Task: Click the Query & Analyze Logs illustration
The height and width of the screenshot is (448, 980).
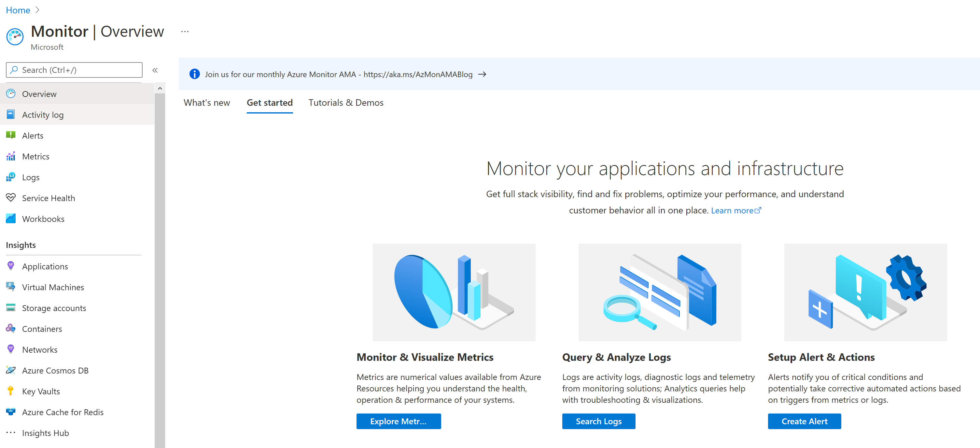Action: pos(660,292)
